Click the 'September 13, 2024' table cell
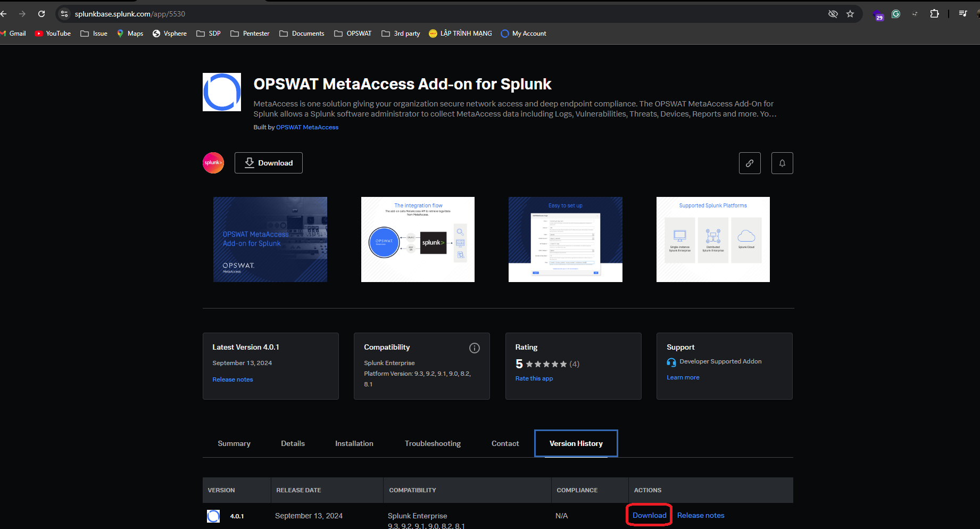Screen dimensions: 980x529 (309, 516)
